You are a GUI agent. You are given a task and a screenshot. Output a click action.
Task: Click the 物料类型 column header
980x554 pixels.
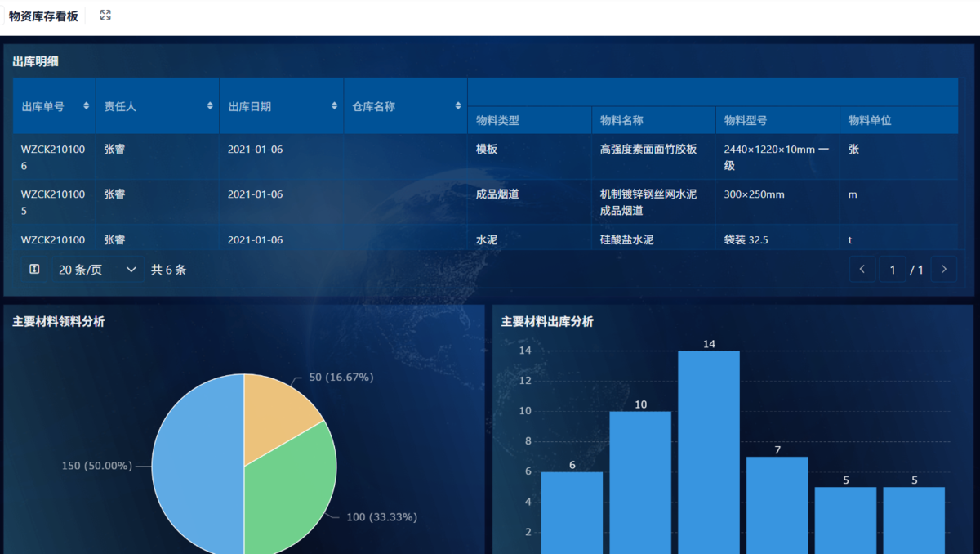[529, 120]
